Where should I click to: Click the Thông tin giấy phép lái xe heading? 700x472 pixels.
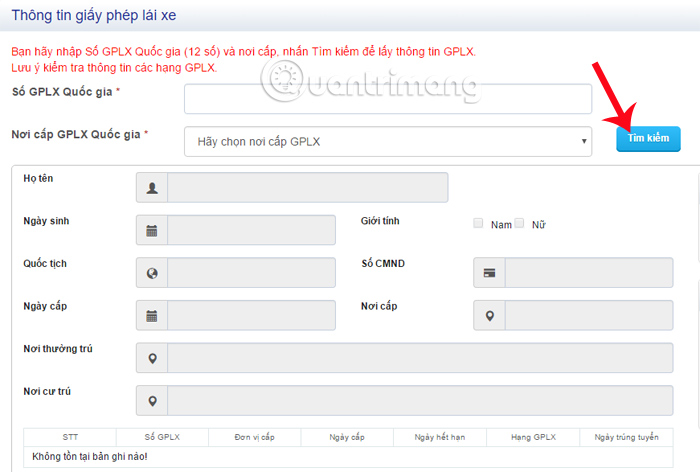[94, 16]
